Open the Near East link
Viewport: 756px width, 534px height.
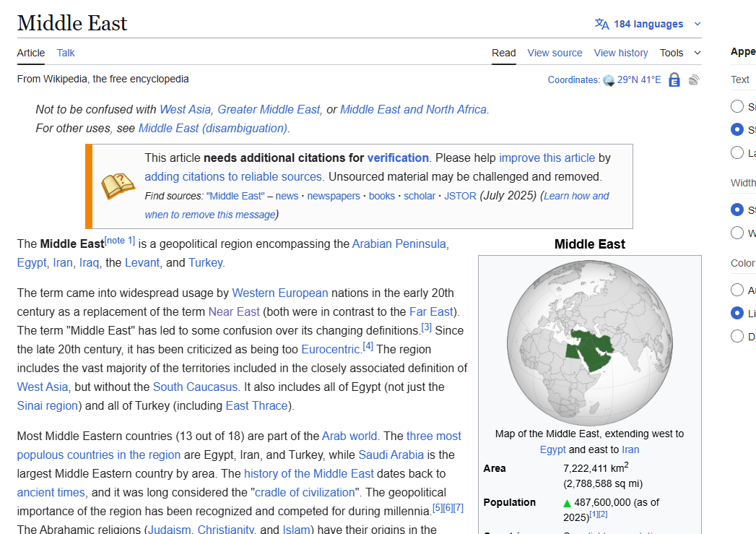234,311
